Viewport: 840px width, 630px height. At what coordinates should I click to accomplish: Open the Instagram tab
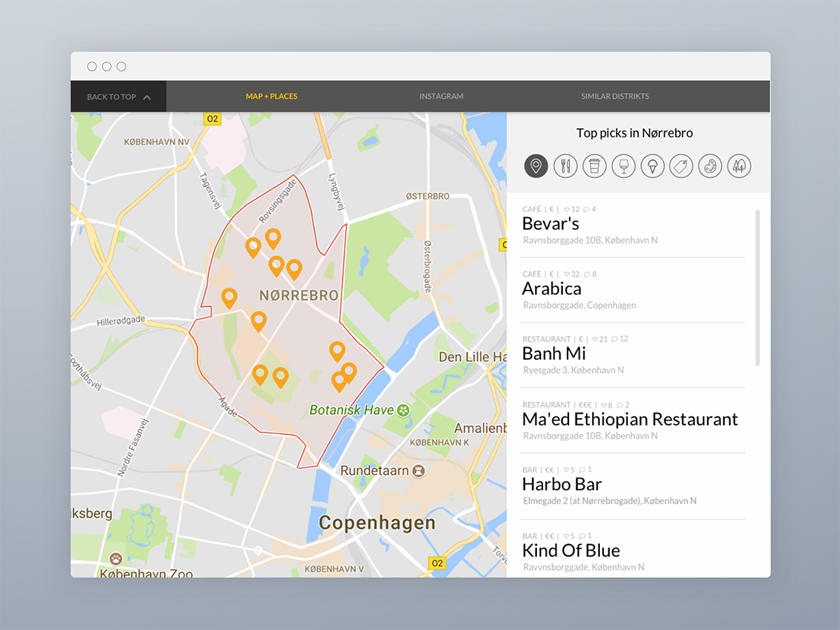tap(441, 97)
